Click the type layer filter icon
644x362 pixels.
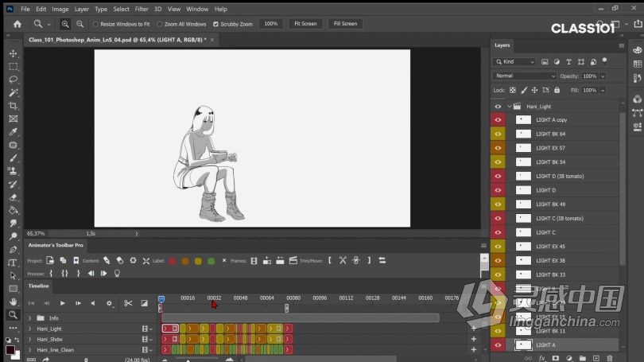pyautogui.click(x=568, y=61)
